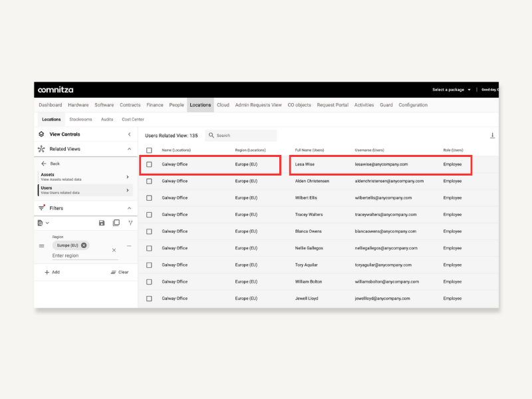The image size is (532, 399).
Task: Select all rows with header checkbox
Action: tap(149, 150)
